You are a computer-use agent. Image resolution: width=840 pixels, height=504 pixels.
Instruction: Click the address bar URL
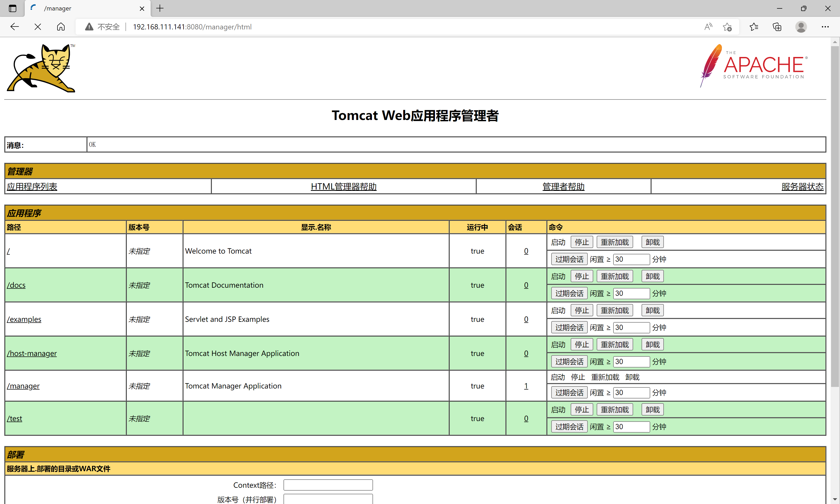click(x=192, y=27)
